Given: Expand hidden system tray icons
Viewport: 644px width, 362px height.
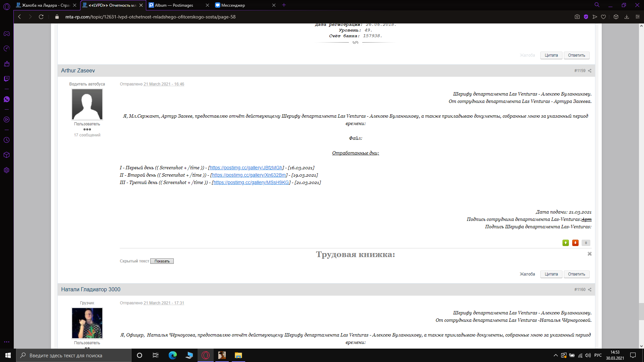Looking at the screenshot, I should click(555, 355).
